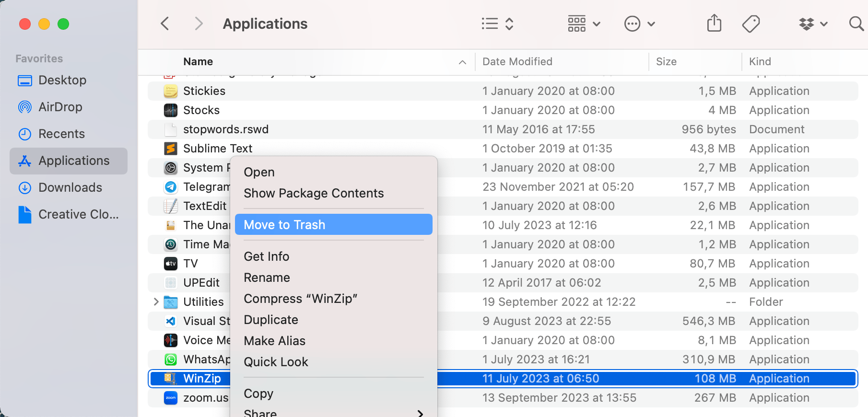868x417 pixels.
Task: Click the 546,3 MB size cell
Action: click(x=709, y=321)
